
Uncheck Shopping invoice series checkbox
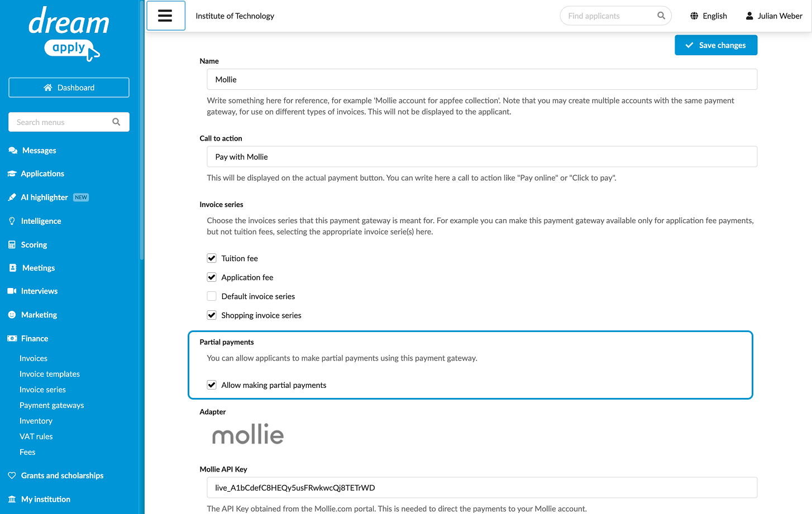tap(212, 315)
